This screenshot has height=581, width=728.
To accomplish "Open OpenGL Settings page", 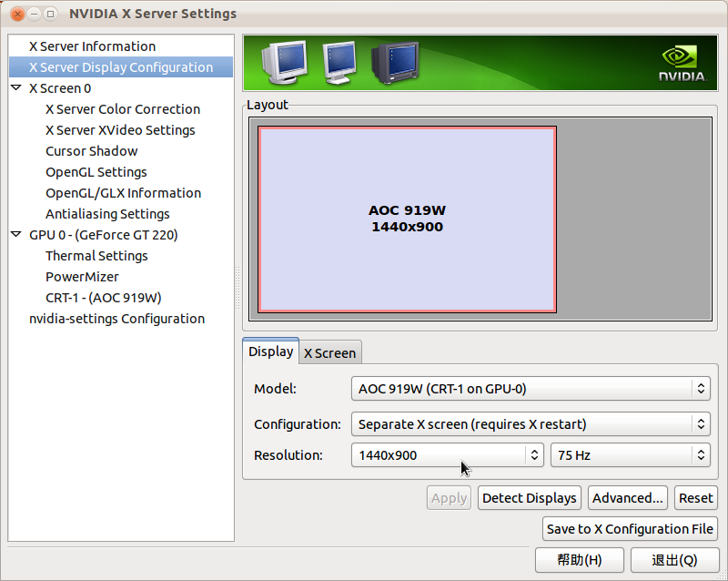I will 96,172.
